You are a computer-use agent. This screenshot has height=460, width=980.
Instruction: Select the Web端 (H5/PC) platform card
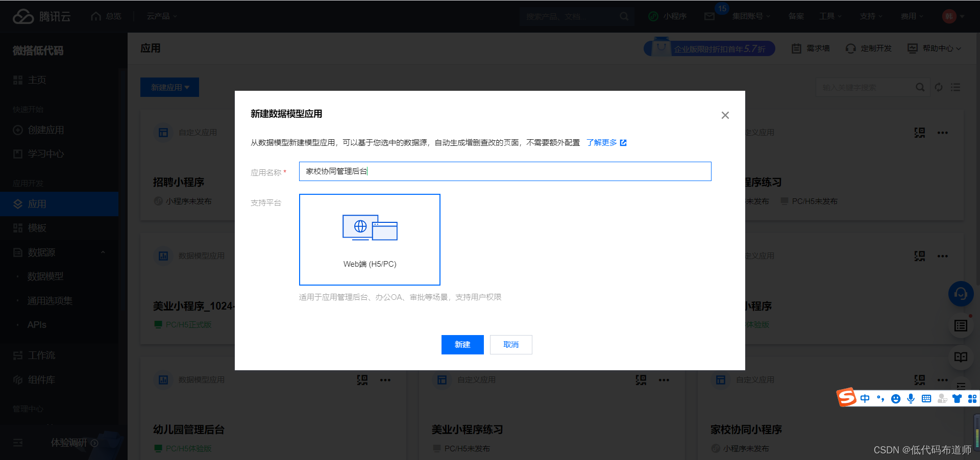[370, 240]
